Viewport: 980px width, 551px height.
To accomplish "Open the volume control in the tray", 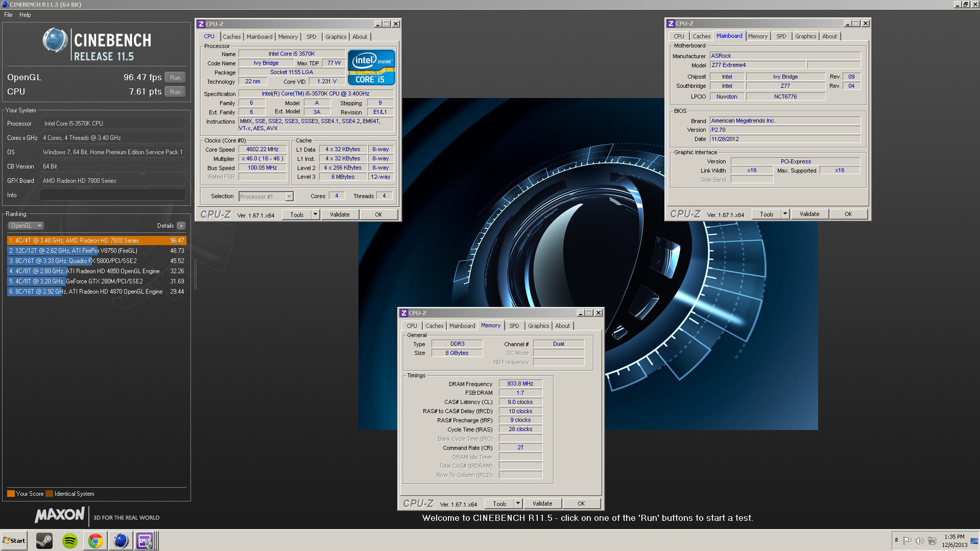I will 920,540.
